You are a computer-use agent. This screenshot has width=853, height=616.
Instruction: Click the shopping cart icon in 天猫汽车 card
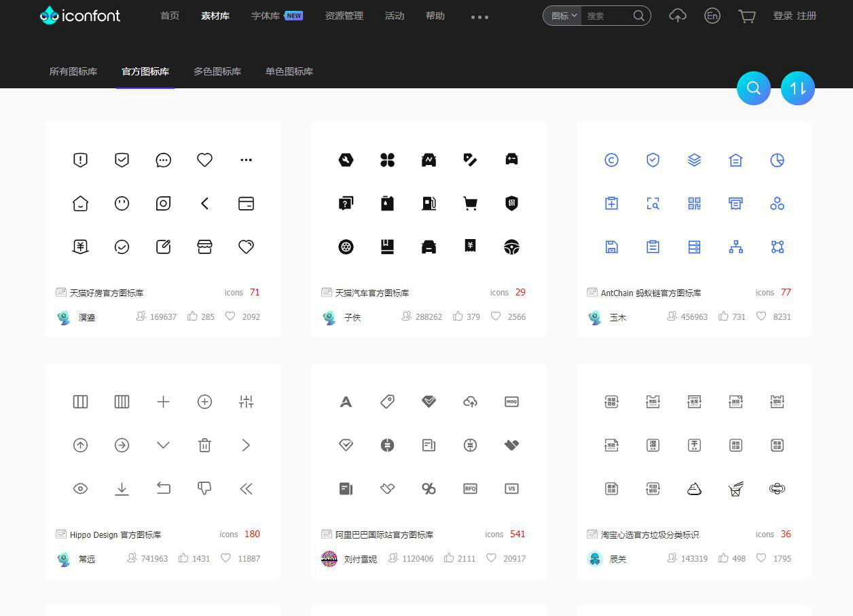470,203
